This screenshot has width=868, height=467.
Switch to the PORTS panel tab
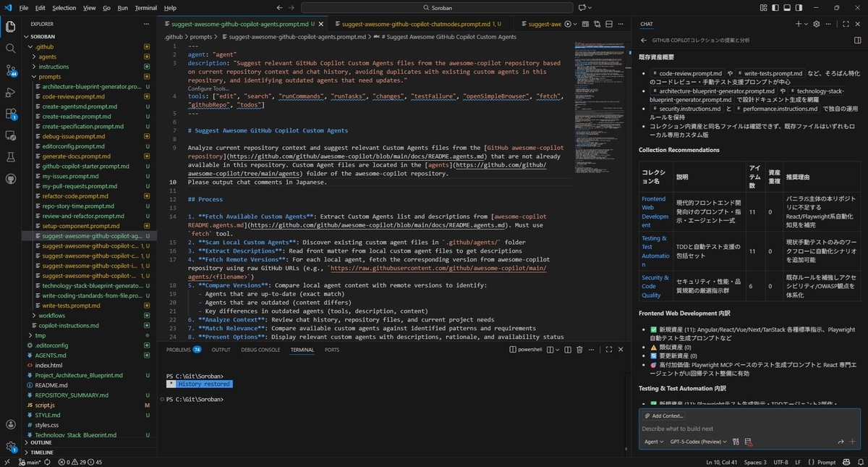(331, 350)
